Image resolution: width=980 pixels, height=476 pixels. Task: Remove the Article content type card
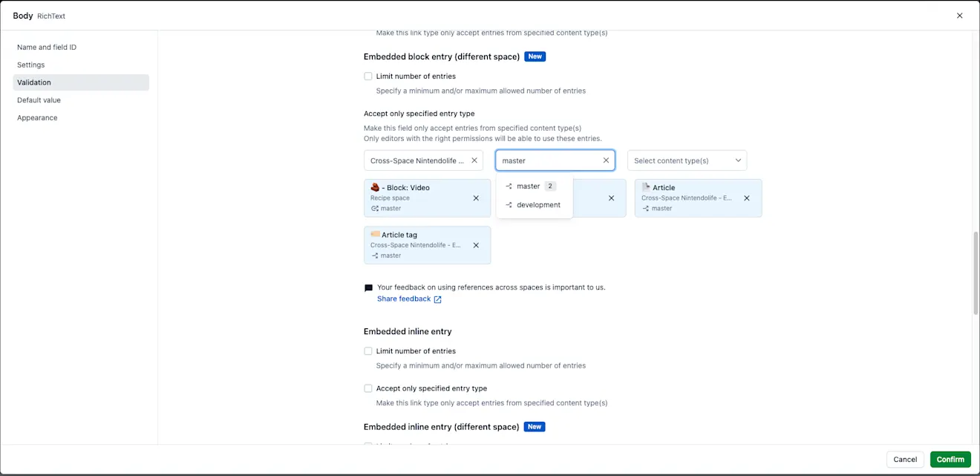point(747,198)
